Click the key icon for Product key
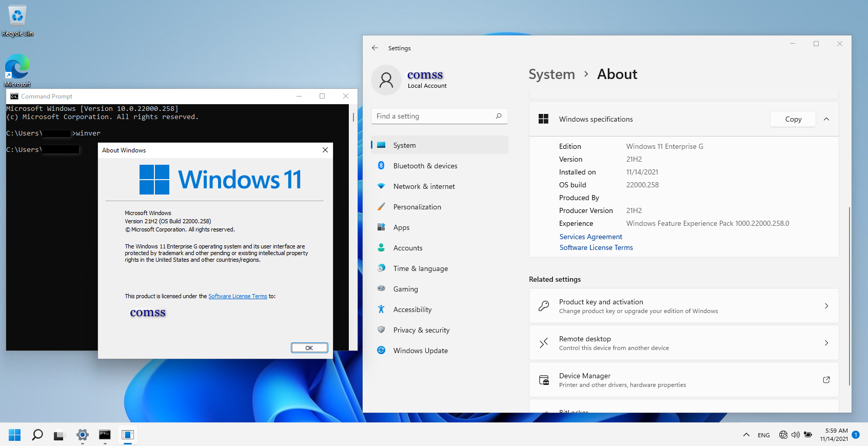 (544, 306)
